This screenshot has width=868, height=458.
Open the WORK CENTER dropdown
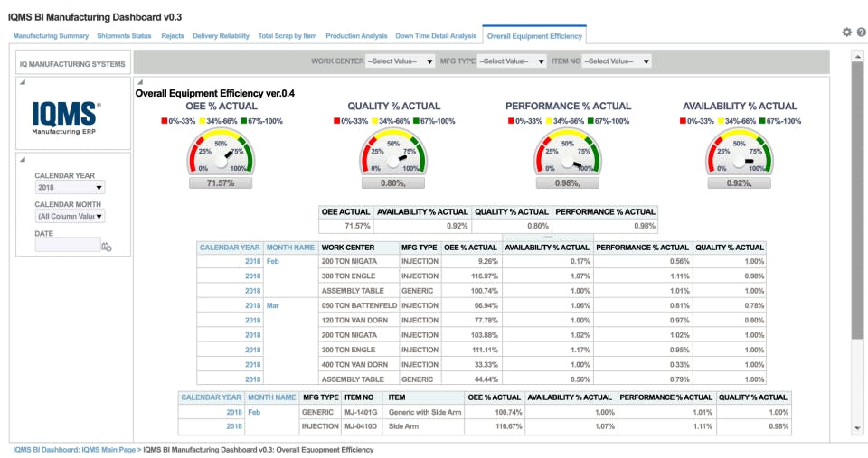pyautogui.click(x=401, y=61)
